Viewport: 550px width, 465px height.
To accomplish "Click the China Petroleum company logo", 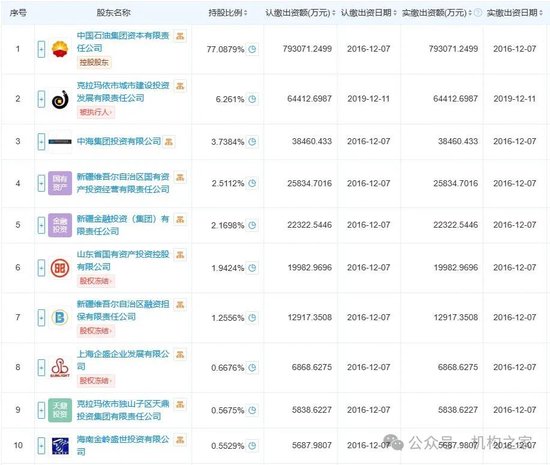I will 60,49.
